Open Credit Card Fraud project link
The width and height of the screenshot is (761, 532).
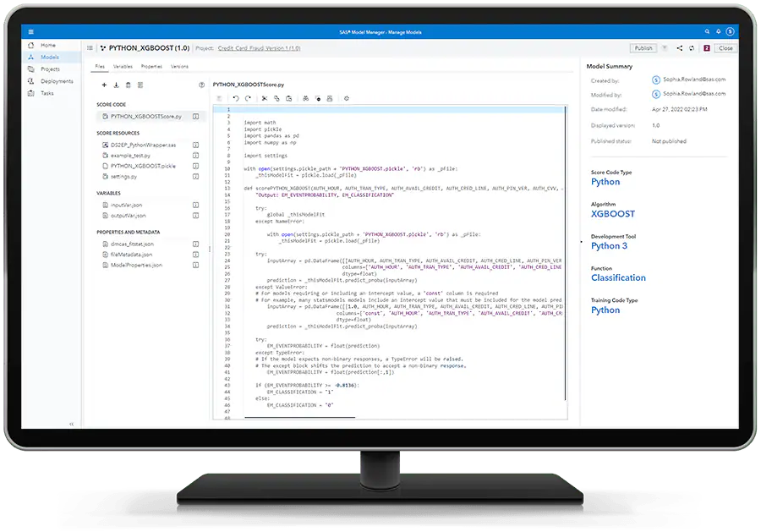(x=260, y=48)
